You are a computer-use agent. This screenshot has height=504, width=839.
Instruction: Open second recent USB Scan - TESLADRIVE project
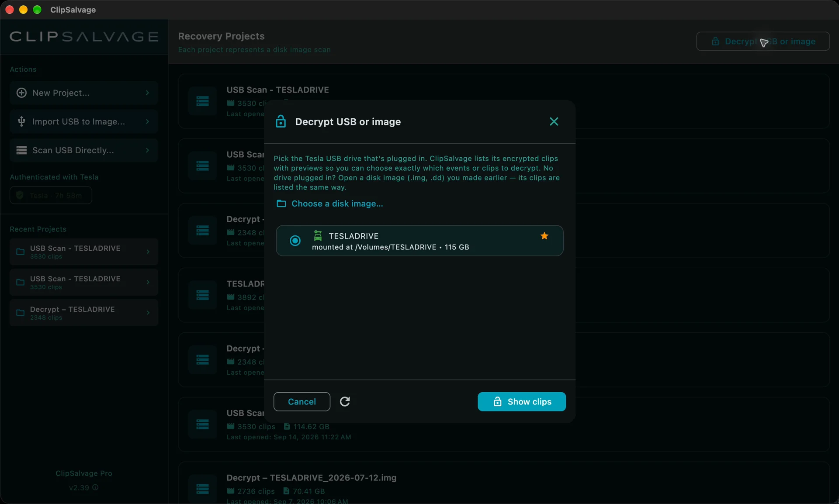point(84,282)
